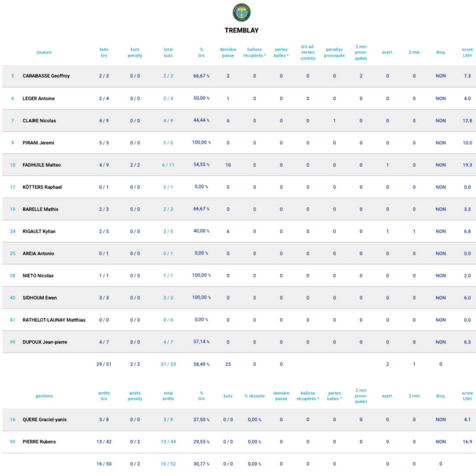Click 'penaltys provoqués' column header
Screen dimensions: 476x476
(x=334, y=52)
